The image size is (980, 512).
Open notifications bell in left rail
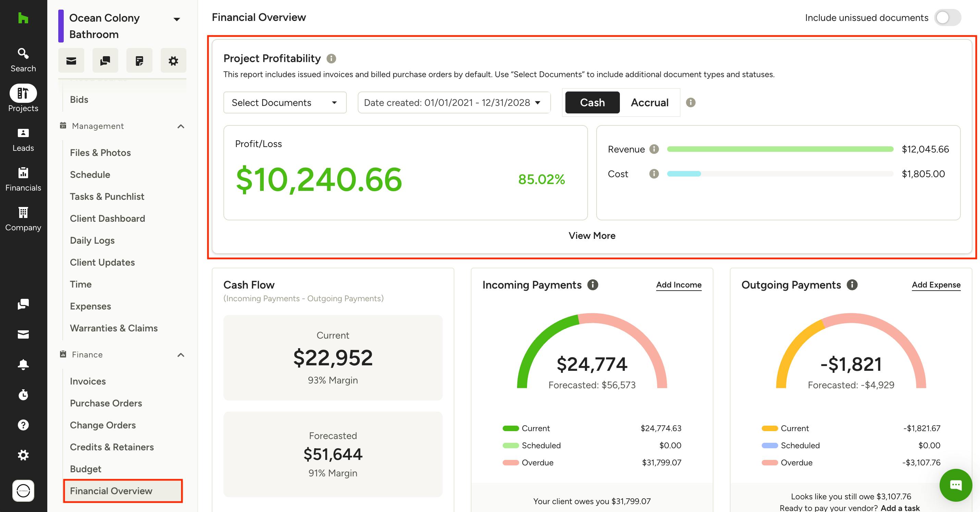[x=23, y=364]
